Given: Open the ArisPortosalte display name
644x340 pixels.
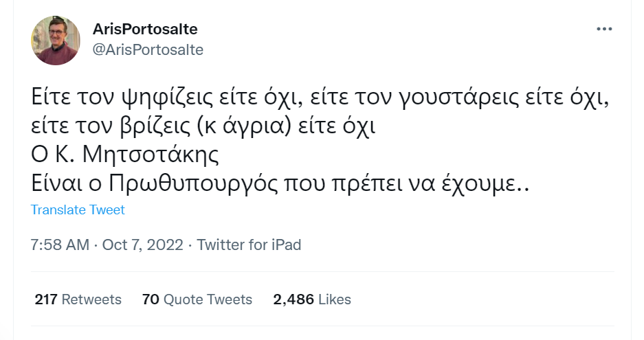Looking at the screenshot, I should (x=145, y=30).
